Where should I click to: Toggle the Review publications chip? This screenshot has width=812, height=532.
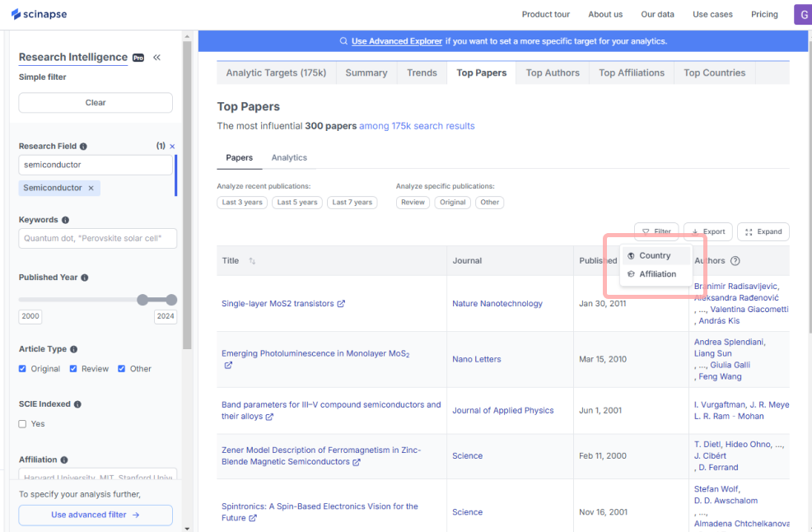click(413, 203)
